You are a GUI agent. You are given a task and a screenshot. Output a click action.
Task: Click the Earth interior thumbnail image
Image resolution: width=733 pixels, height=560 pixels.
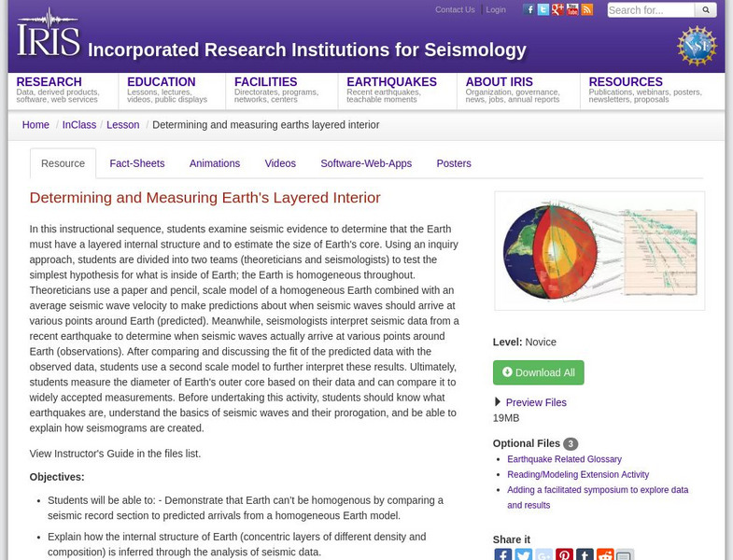tap(599, 250)
